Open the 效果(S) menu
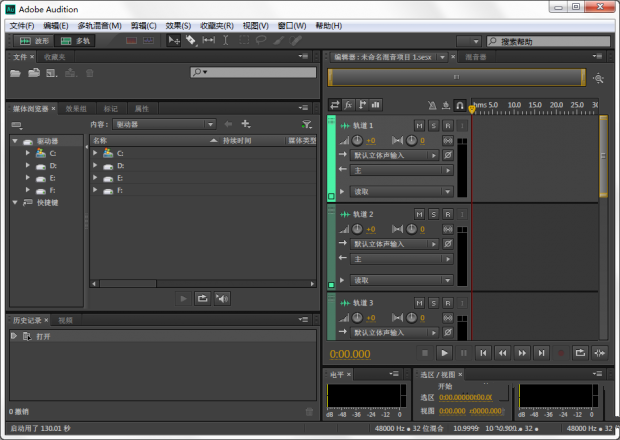Image resolution: width=620 pixels, height=440 pixels. 178,26
